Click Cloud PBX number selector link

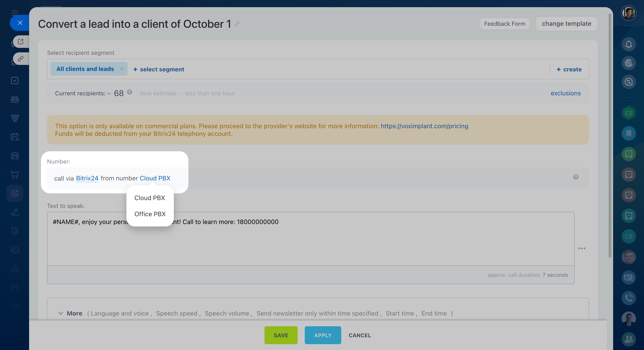[155, 178]
